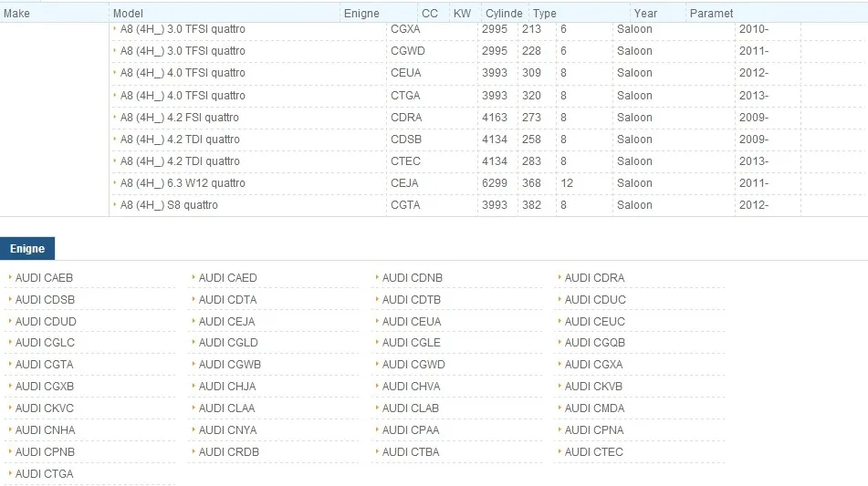Select engine AUDI CDUD
The height and width of the screenshot is (486, 868).
(x=46, y=322)
